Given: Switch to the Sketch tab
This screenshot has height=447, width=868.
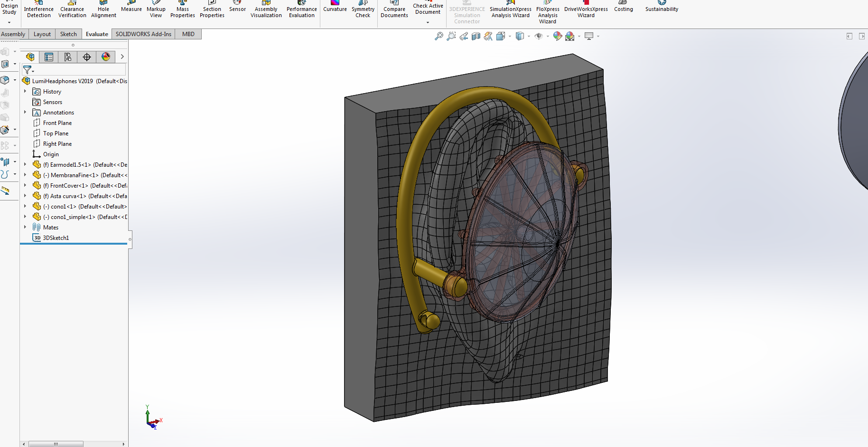Looking at the screenshot, I should click(68, 34).
